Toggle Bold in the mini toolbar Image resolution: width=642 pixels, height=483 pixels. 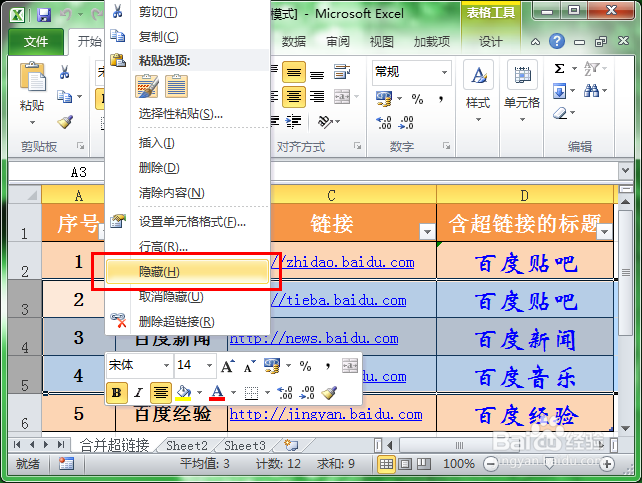(117, 393)
